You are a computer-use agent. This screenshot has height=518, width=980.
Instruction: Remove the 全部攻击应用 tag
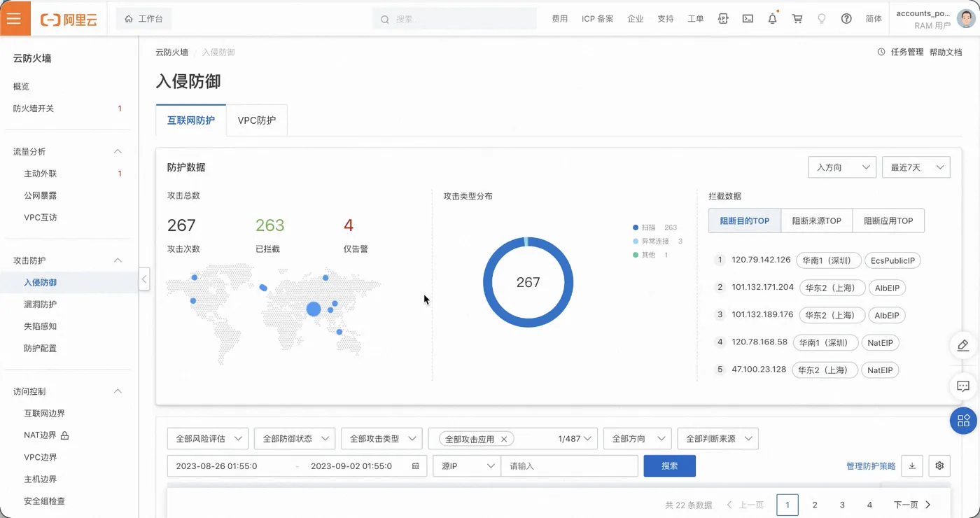[504, 439]
